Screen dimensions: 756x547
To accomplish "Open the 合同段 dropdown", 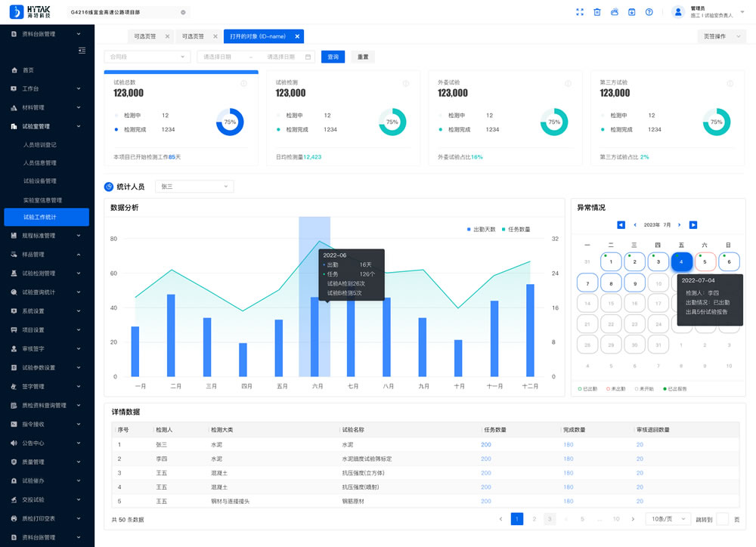I will tap(147, 57).
